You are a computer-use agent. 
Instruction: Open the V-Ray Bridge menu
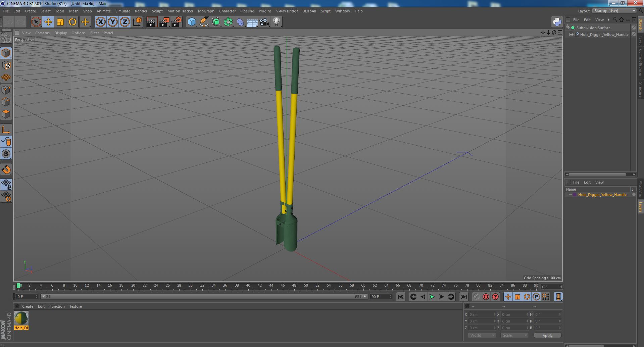tap(287, 11)
